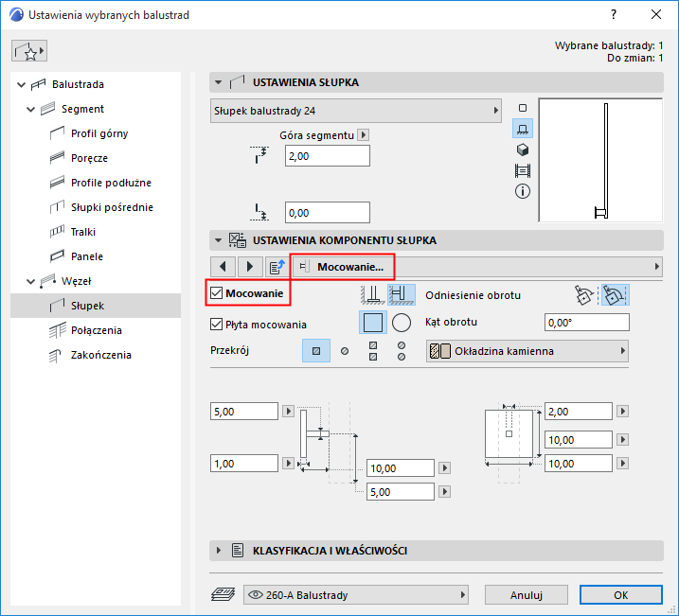The image size is (679, 616).
Task: Open the 260-A Balustrady layer dropdown
Action: coord(356,595)
